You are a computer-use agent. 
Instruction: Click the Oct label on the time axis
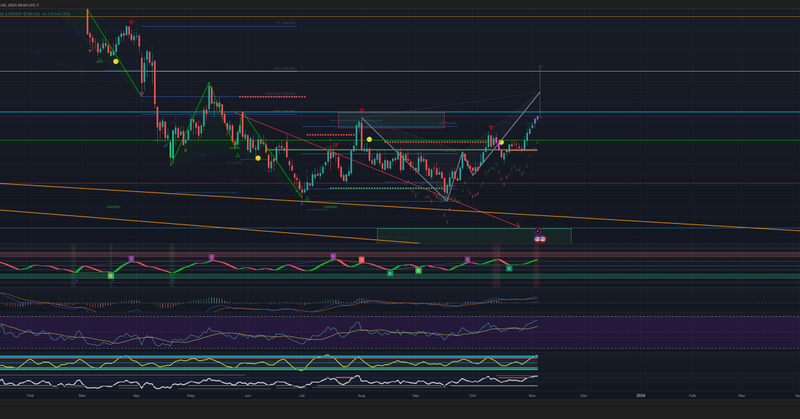(473, 396)
